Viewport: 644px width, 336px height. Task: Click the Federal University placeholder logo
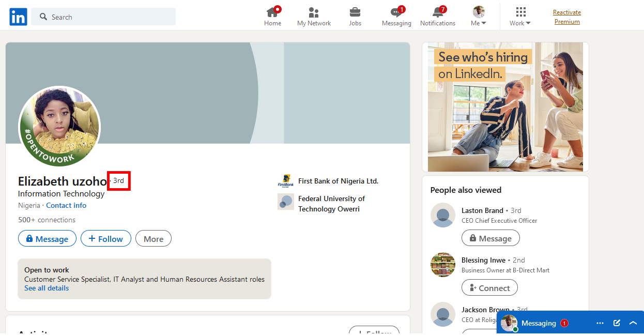(x=286, y=202)
